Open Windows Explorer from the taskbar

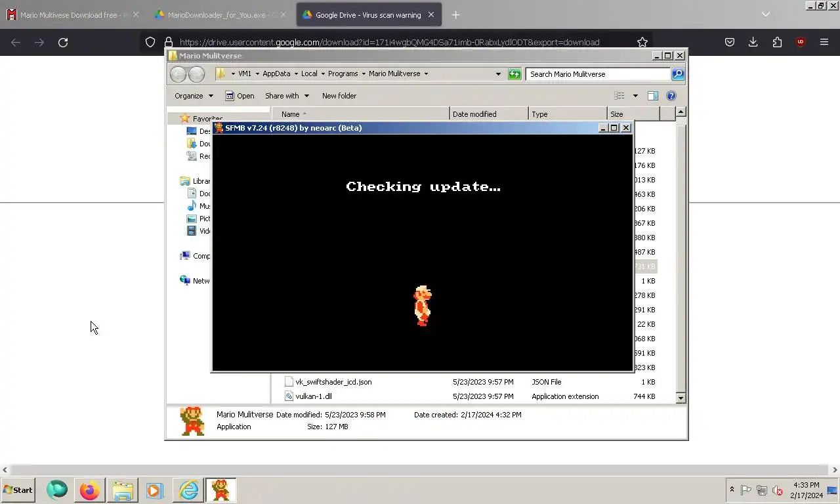122,490
